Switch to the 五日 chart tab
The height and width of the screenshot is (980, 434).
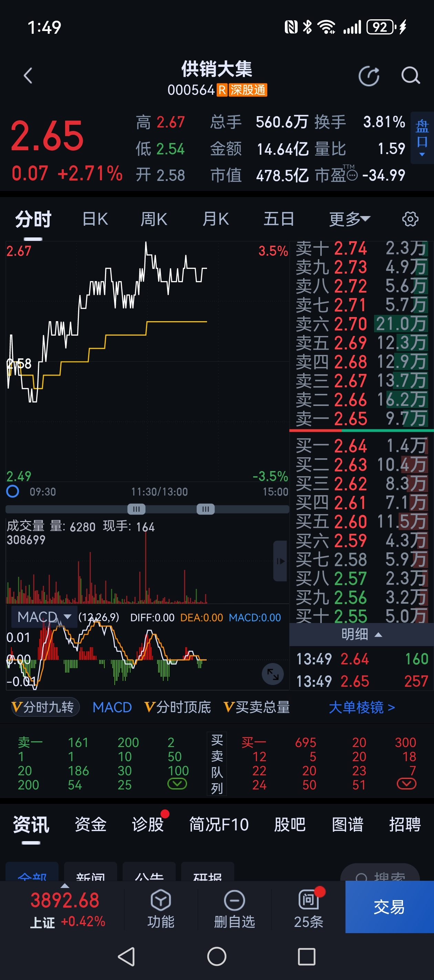click(279, 219)
